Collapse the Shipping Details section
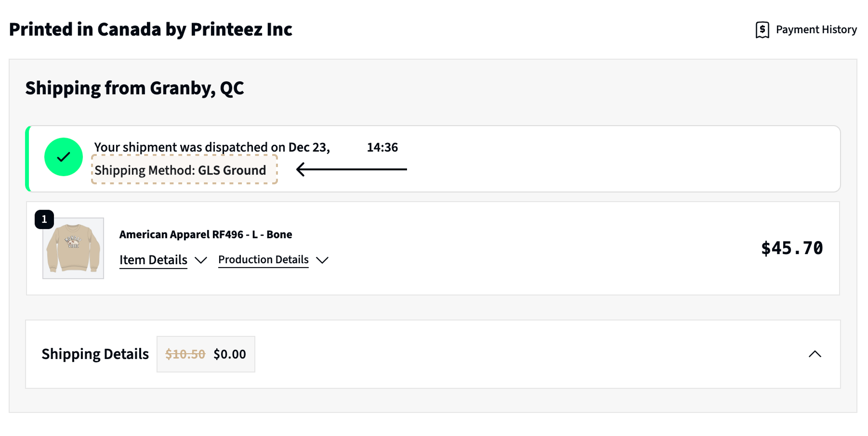Screen dimensions: 868x436 [815, 354]
